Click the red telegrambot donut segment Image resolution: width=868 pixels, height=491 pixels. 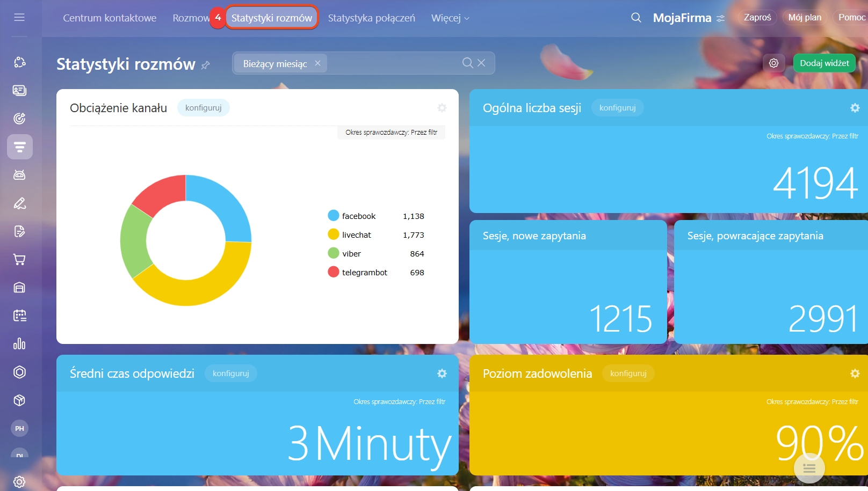pos(162,193)
